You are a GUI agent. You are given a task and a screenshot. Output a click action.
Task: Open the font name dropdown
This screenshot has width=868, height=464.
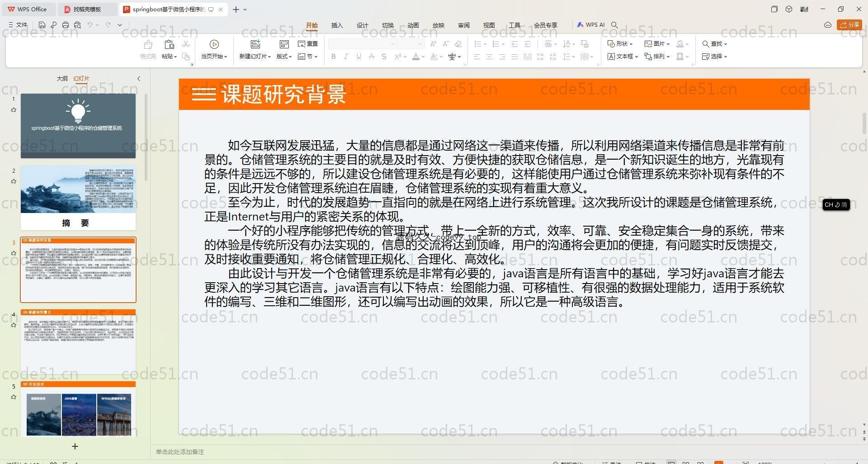tap(393, 44)
